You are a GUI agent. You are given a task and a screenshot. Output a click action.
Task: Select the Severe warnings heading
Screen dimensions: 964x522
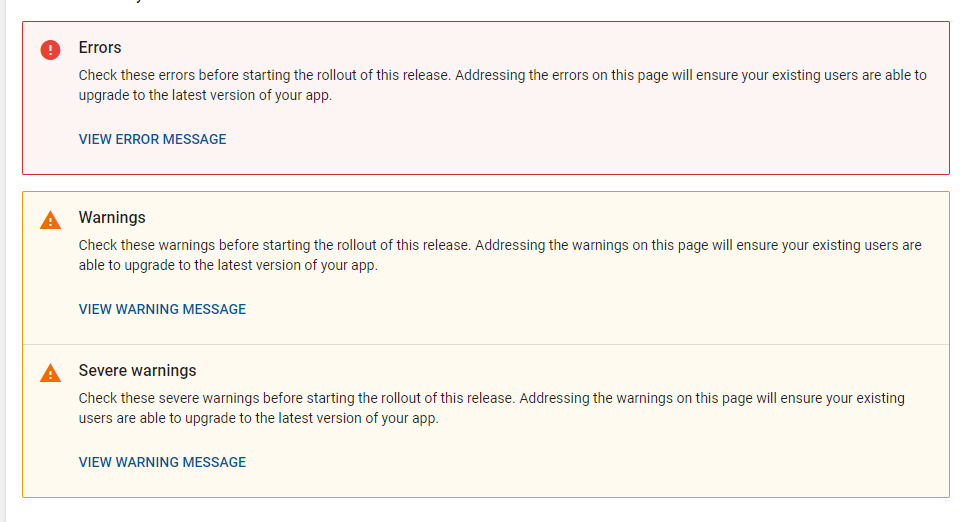click(138, 371)
